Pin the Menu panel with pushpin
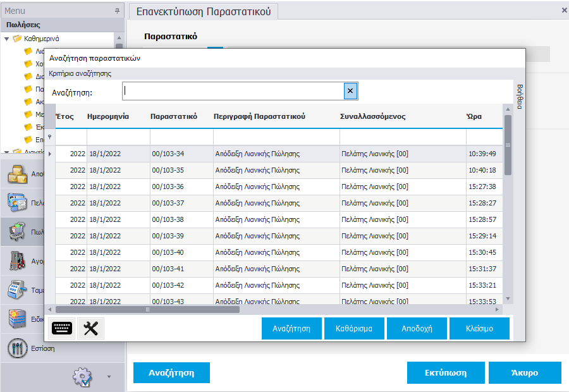The width and height of the screenshot is (569, 392). tap(116, 11)
